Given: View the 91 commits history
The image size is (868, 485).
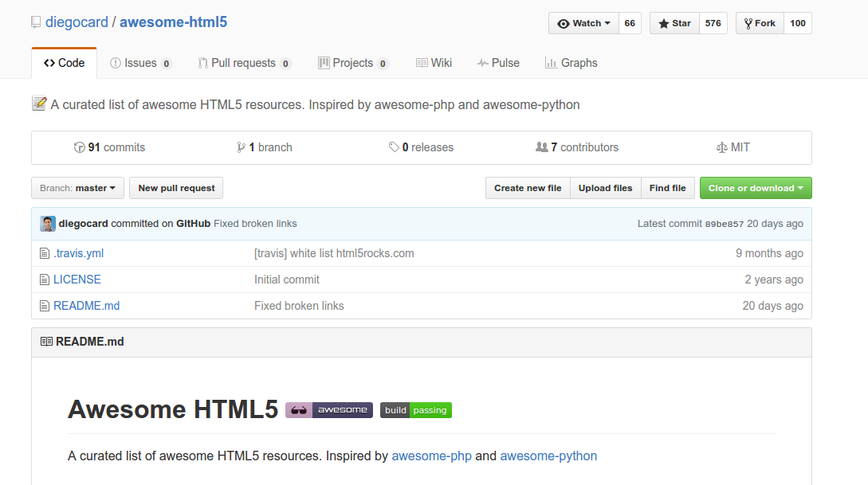Looking at the screenshot, I should 110,147.
